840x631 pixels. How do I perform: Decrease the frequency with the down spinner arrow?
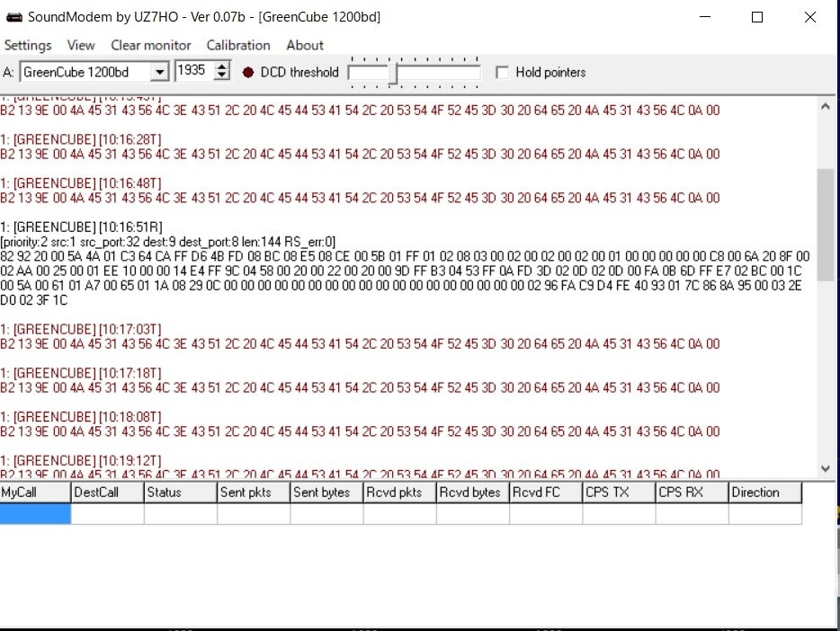coord(222,76)
